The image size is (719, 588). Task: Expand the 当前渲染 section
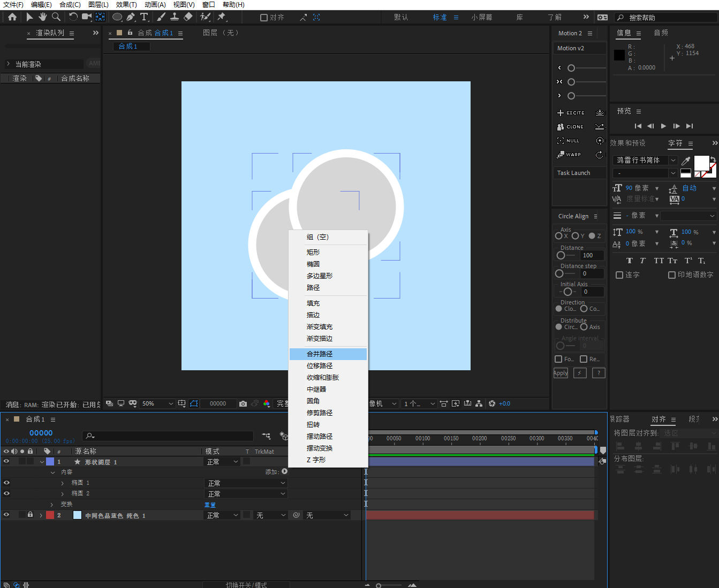tap(9, 64)
